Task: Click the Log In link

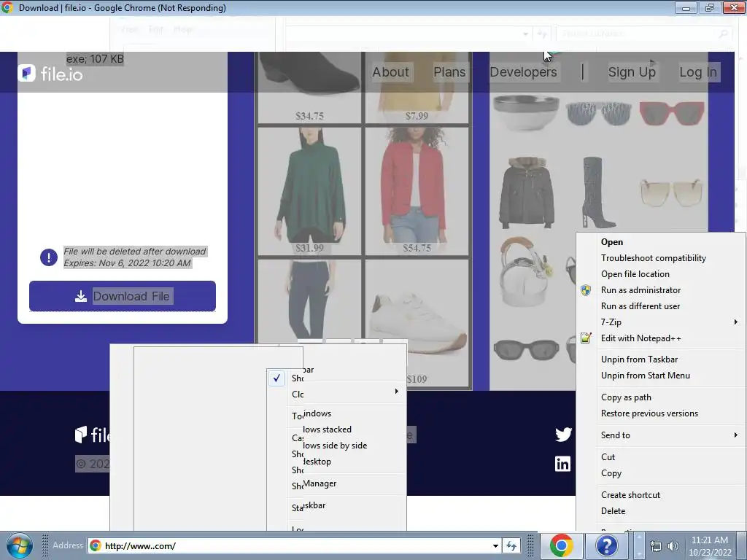Action: pos(698,72)
